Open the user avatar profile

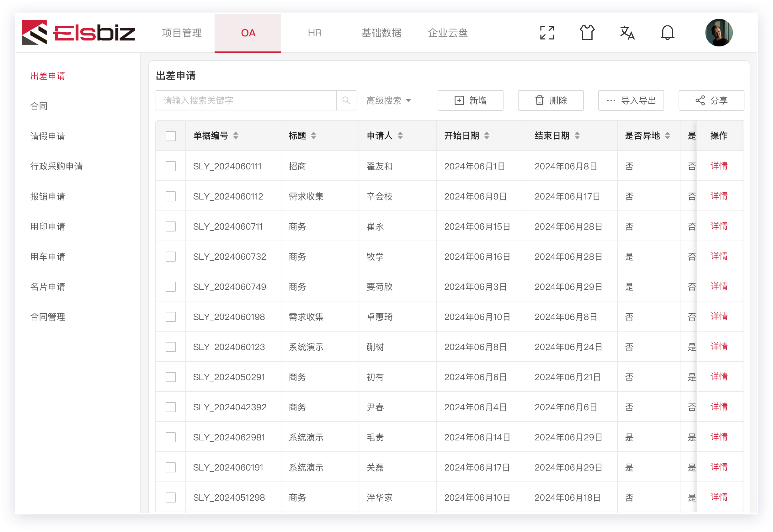(x=719, y=33)
